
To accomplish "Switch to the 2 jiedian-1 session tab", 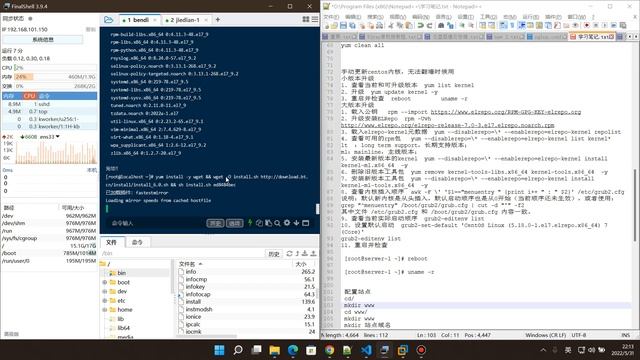I will click(x=185, y=20).
